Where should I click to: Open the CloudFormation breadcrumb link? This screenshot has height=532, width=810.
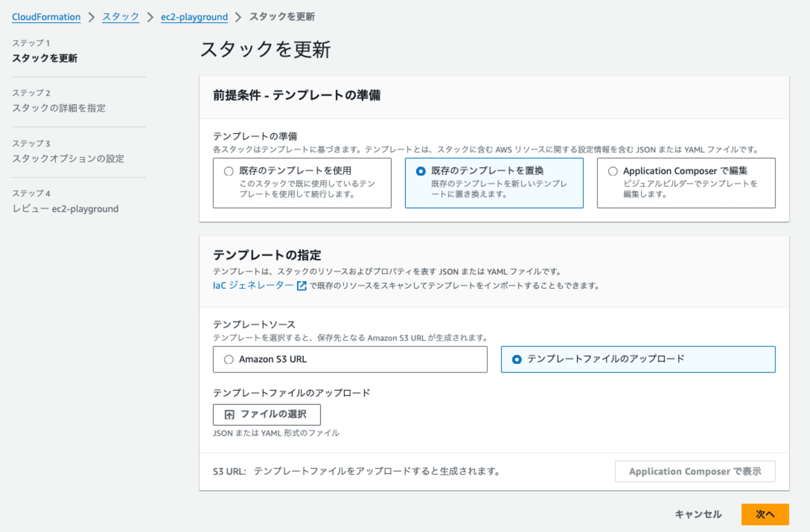tap(46, 17)
